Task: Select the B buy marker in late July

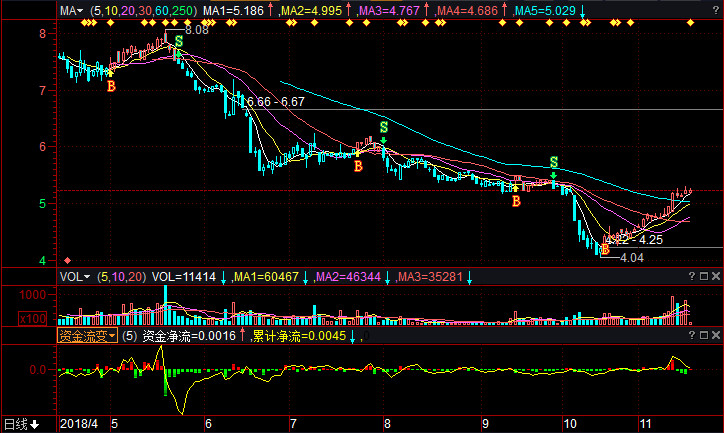Action: [358, 166]
